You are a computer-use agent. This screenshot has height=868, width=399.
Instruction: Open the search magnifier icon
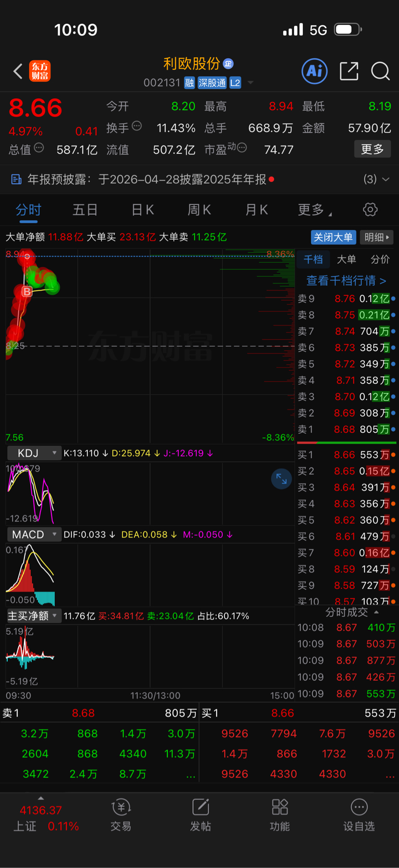pos(380,71)
